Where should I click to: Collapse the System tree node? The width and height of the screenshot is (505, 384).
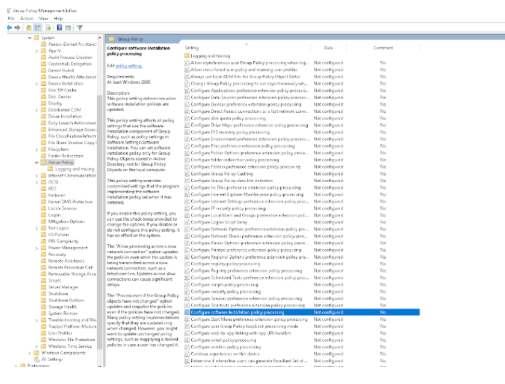[30, 38]
